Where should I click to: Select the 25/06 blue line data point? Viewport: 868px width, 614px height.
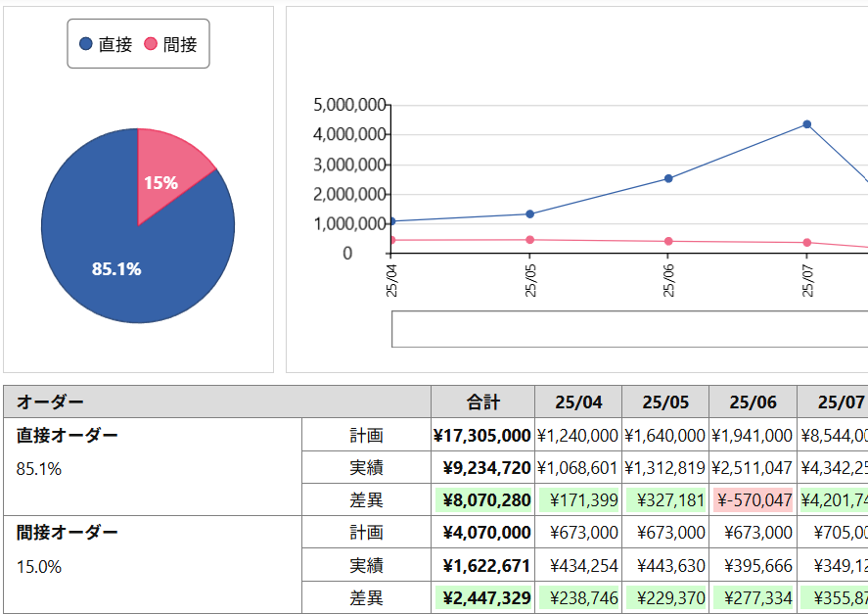(668, 178)
